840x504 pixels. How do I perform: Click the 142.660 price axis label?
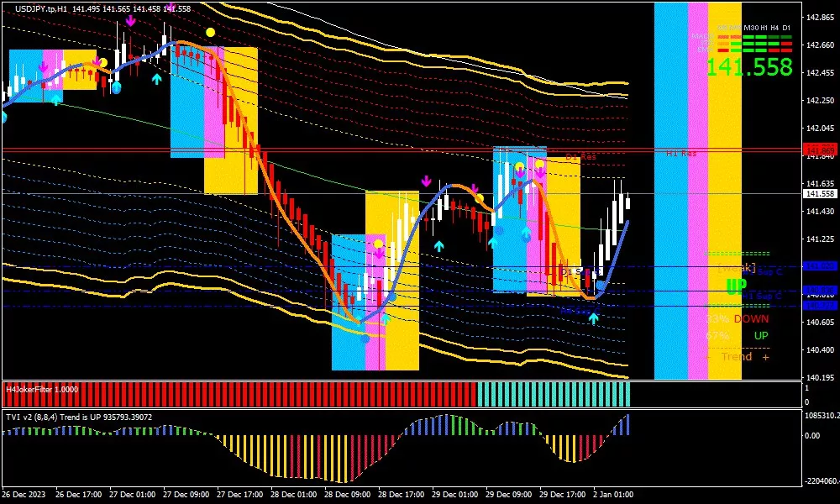coord(820,45)
